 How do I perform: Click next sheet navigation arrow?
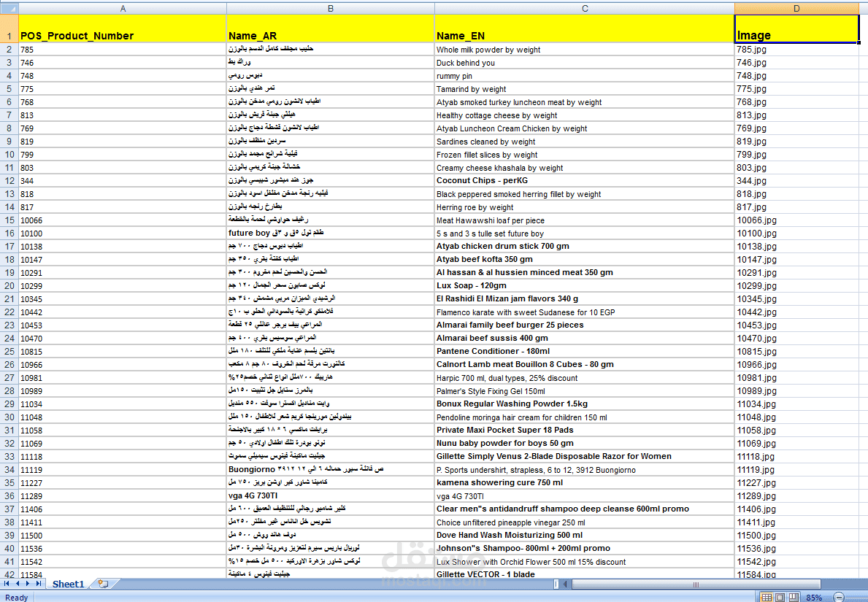pyautogui.click(x=28, y=584)
